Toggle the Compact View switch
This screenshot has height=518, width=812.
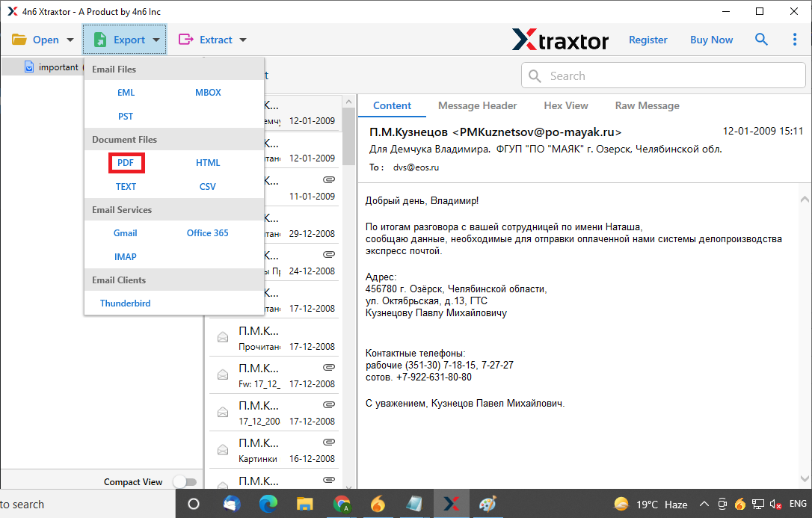(x=185, y=482)
